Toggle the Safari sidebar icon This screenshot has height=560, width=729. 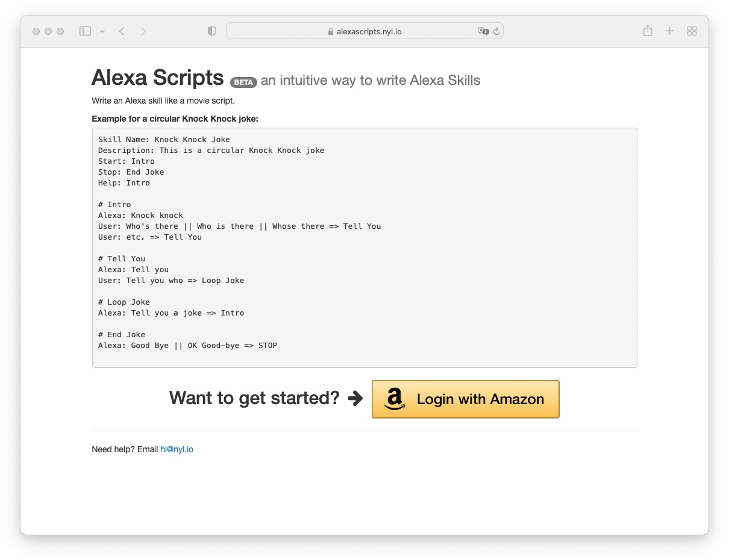point(85,31)
